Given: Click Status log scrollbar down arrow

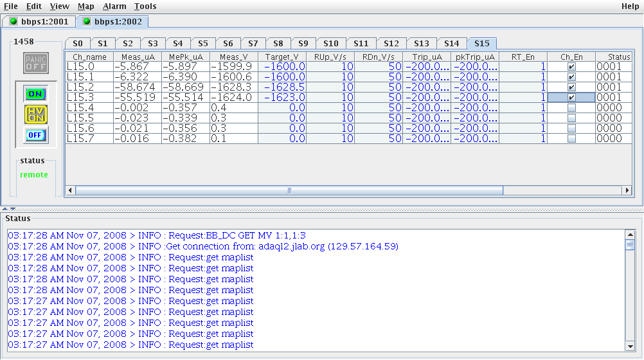Looking at the screenshot, I should pos(630,346).
